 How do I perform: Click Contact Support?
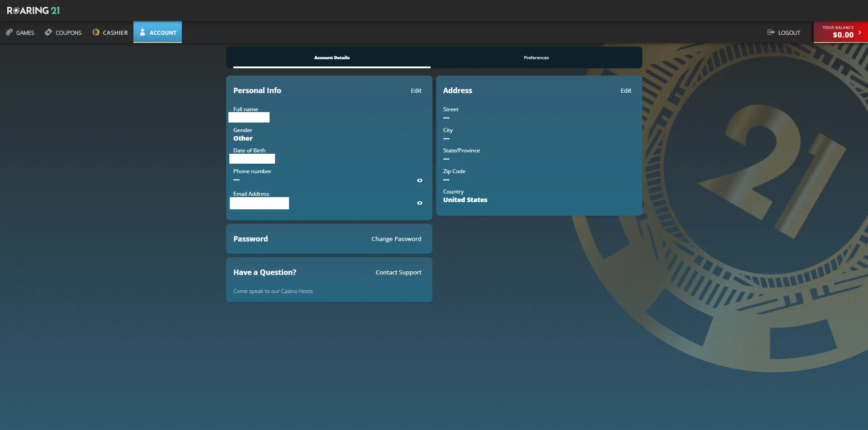click(x=398, y=272)
